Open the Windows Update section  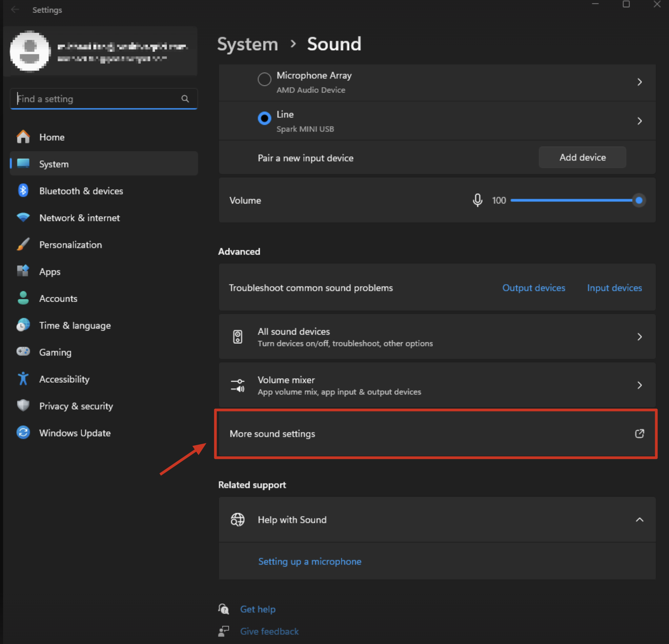click(75, 433)
